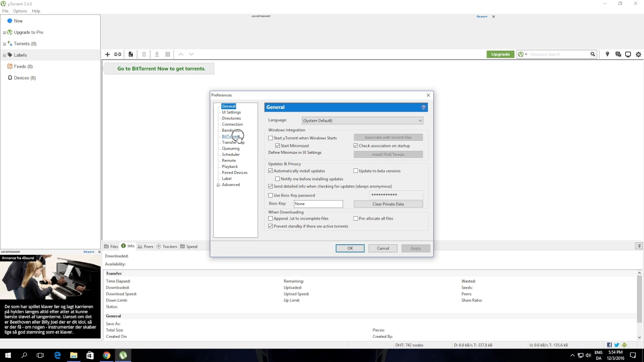Open the Help menu
The image size is (644, 362).
coord(36,11)
